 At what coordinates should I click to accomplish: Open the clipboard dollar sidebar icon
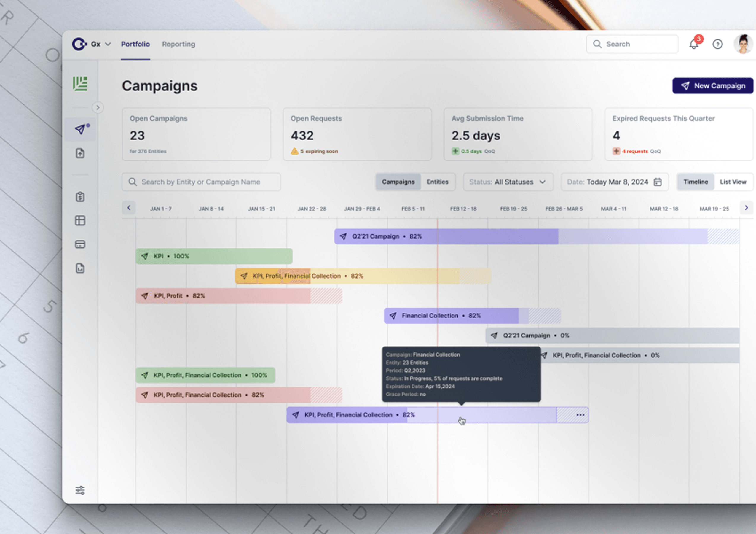coord(80,197)
